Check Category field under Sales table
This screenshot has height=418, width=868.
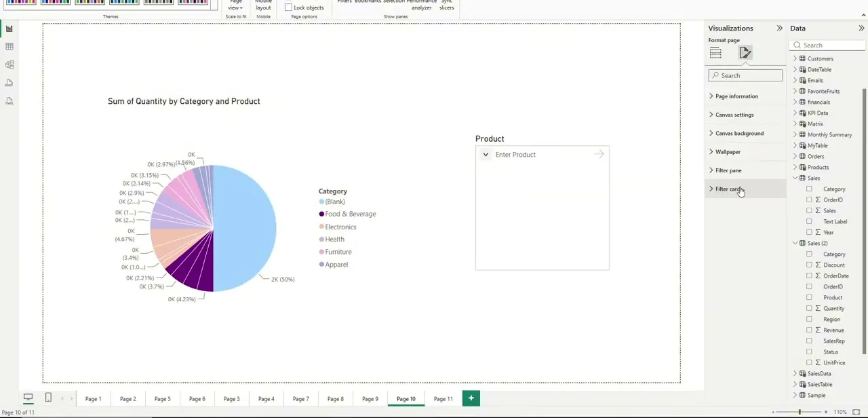click(809, 189)
